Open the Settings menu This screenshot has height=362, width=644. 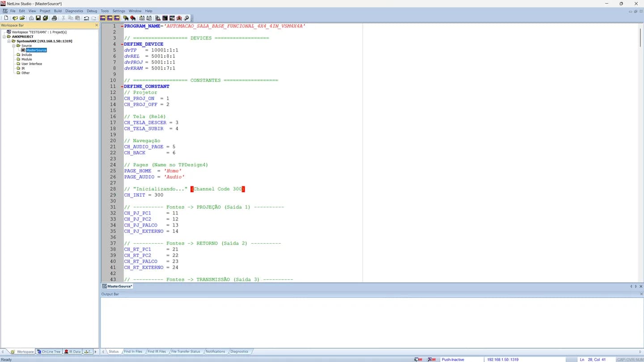(x=119, y=11)
